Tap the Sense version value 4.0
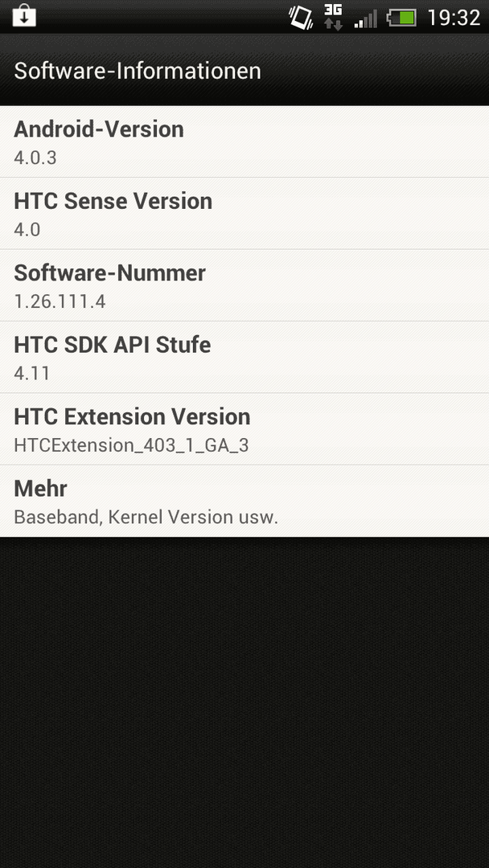The height and width of the screenshot is (868, 489). pyautogui.click(x=27, y=230)
